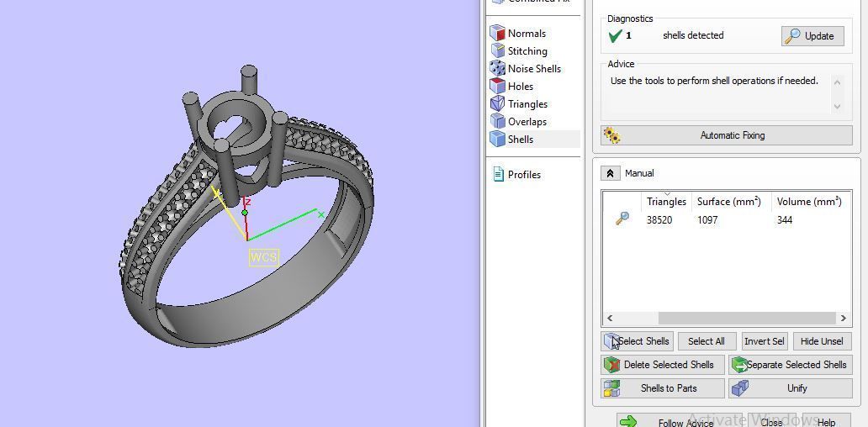Screen dimensions: 868x427
Task: Sort the shell list by Surface column
Action: [x=728, y=202]
